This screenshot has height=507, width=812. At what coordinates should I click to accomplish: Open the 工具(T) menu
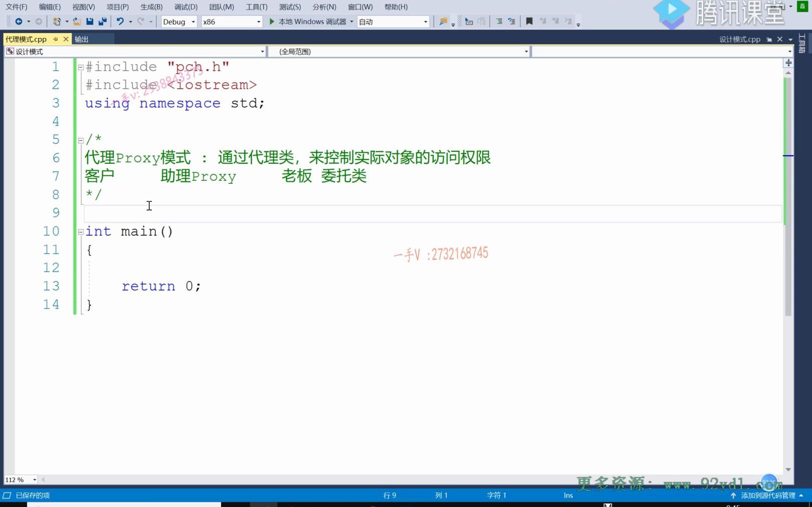pos(257,7)
